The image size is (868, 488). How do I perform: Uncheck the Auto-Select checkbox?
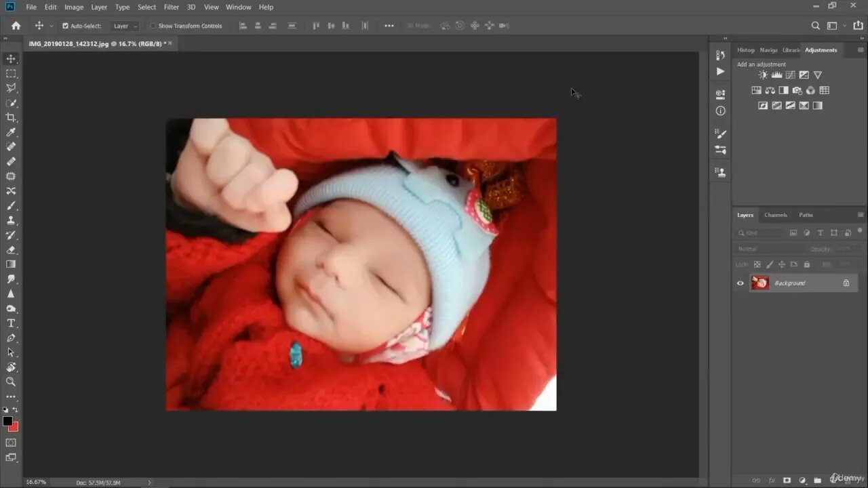[x=65, y=26]
